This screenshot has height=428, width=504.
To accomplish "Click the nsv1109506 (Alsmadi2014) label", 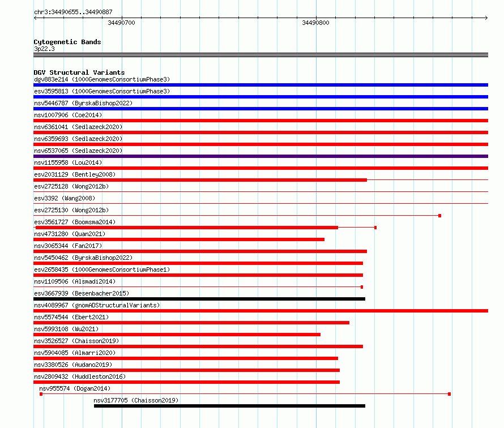I will click(75, 281).
